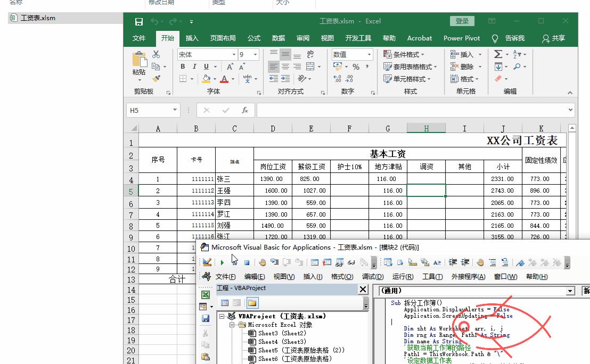Select the Format Painter brush
The width and height of the screenshot is (590, 364).
[155, 79]
